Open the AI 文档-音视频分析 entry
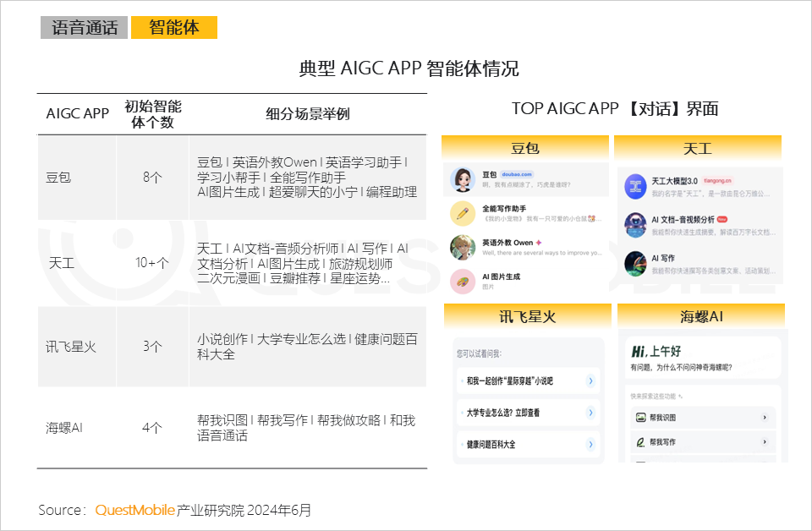 [700, 225]
